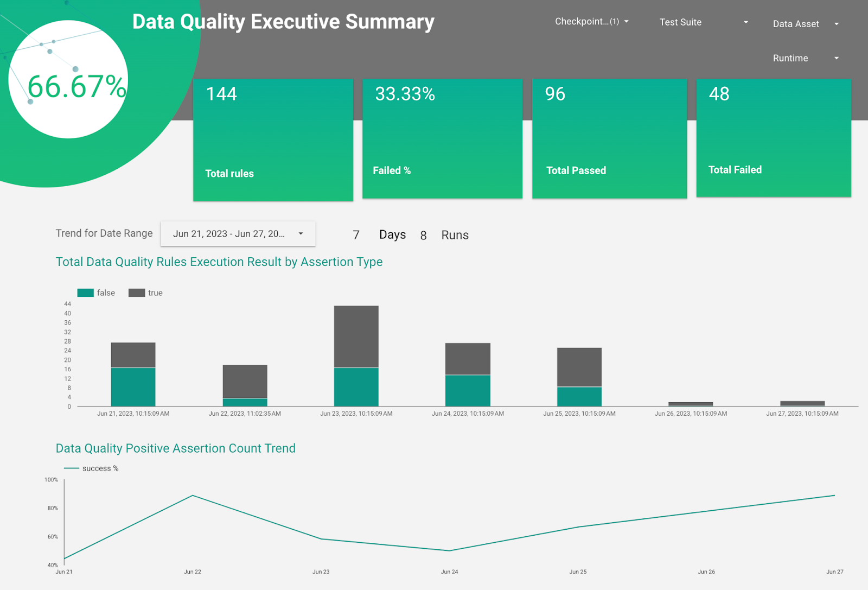The width and height of the screenshot is (868, 590).
Task: Click the 48 Total Failed scorecard
Action: [774, 138]
